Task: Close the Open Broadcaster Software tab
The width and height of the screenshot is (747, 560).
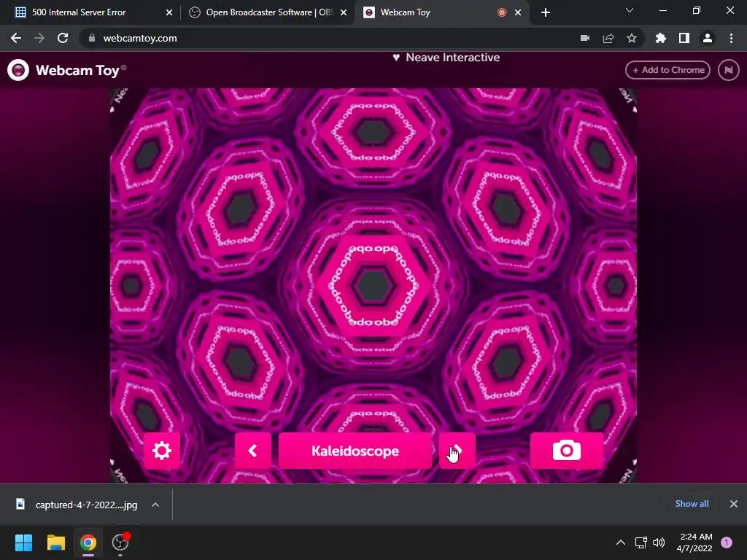Action: pyautogui.click(x=344, y=13)
